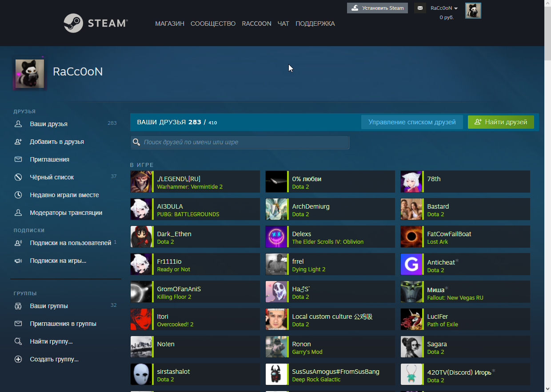Click the megaphone icon for Подписки на игры
Image resolution: width=551 pixels, height=392 pixels.
[x=18, y=261]
